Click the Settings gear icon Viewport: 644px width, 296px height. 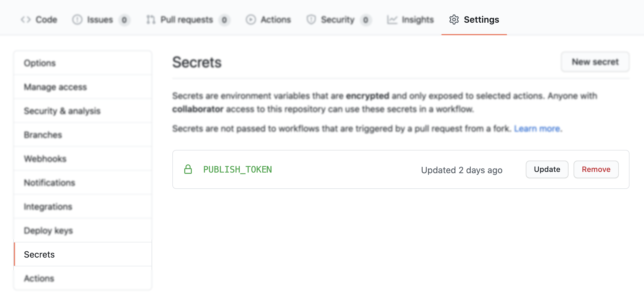click(x=454, y=20)
